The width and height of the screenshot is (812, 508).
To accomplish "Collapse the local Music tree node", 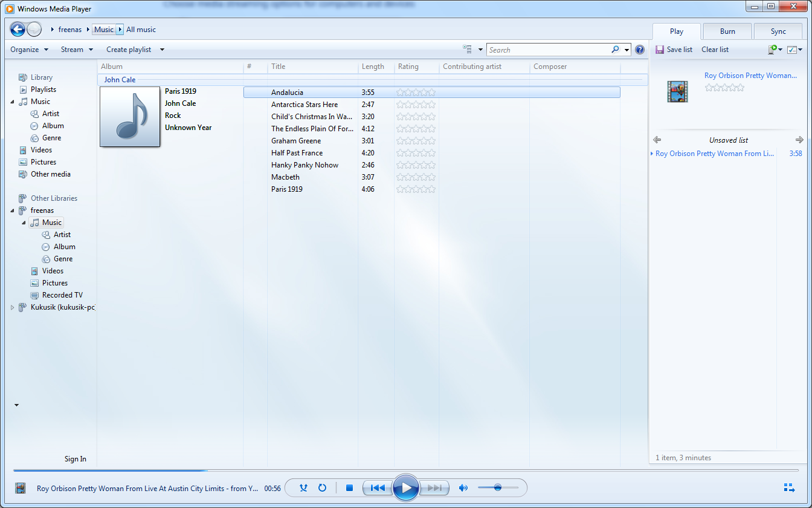I will (x=13, y=102).
